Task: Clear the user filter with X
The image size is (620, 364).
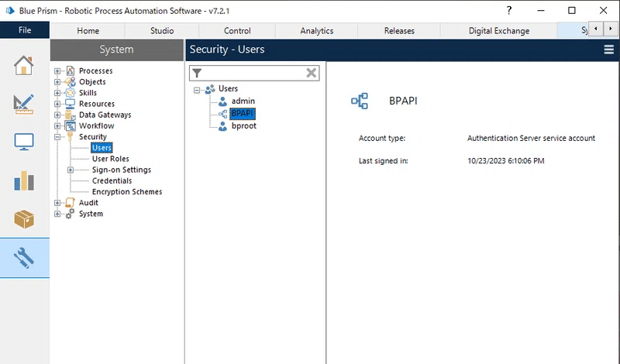Action: 312,73
